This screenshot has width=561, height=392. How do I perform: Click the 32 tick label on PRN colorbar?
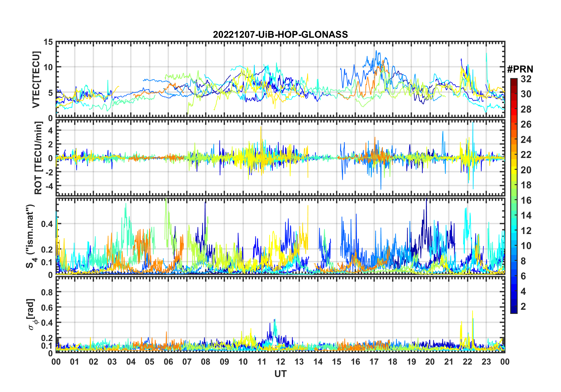click(526, 79)
